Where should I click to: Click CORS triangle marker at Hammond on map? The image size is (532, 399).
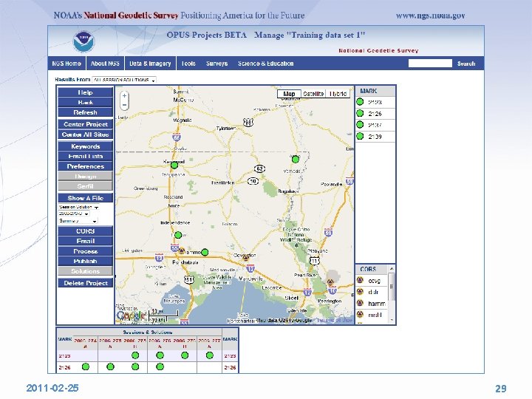tap(182, 250)
